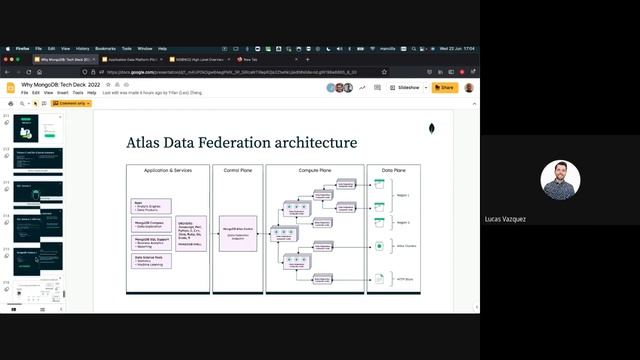Toggle the Firefox sidebar icon

pos(451,72)
